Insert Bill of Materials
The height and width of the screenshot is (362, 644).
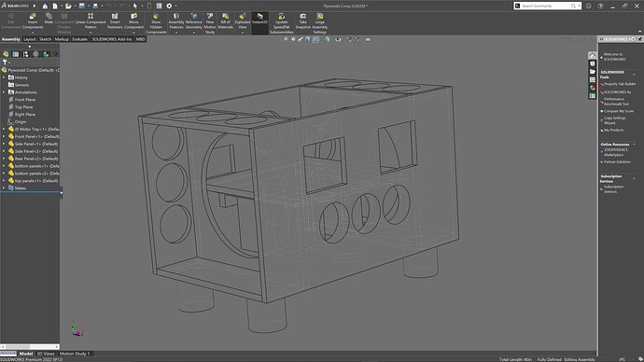(226, 21)
